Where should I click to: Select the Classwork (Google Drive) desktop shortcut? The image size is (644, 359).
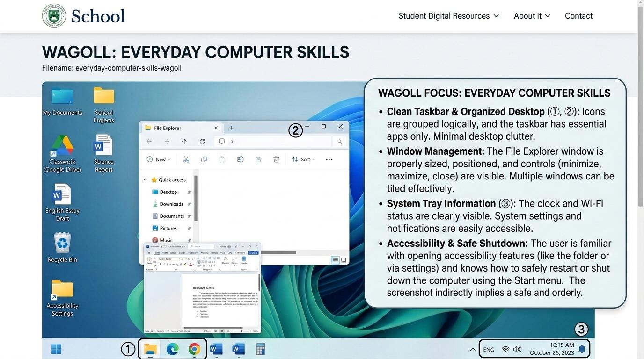62,153
